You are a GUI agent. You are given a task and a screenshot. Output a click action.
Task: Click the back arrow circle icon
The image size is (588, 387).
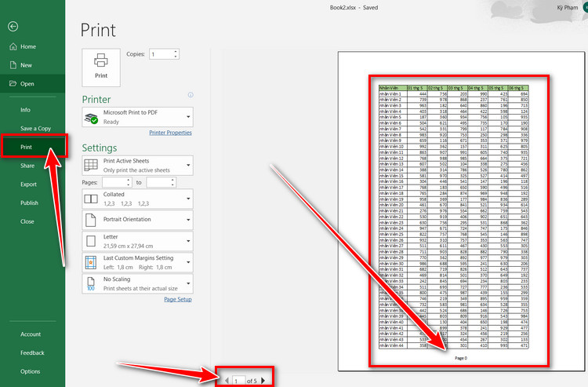click(13, 26)
